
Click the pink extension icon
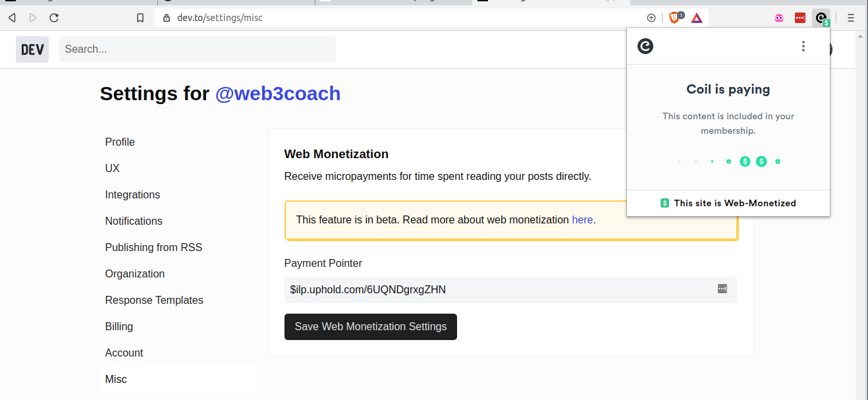tap(779, 18)
